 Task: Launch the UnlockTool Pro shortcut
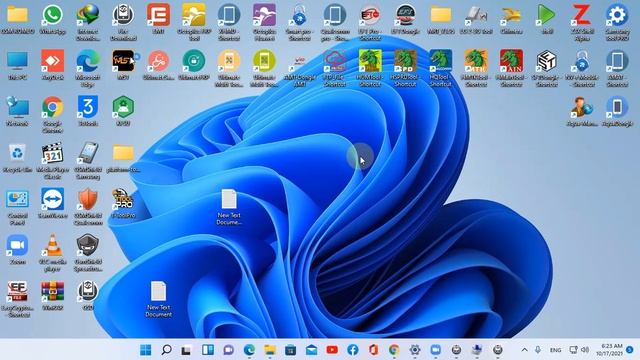pyautogui.click(x=123, y=200)
